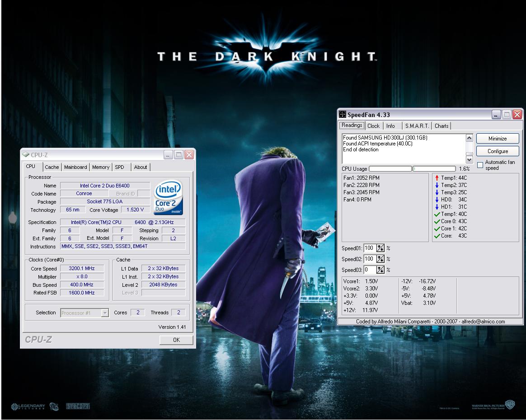Open the S.M.A.R.T. tab in SpeedFan
Screen dimensions: 526x420
coord(417,126)
